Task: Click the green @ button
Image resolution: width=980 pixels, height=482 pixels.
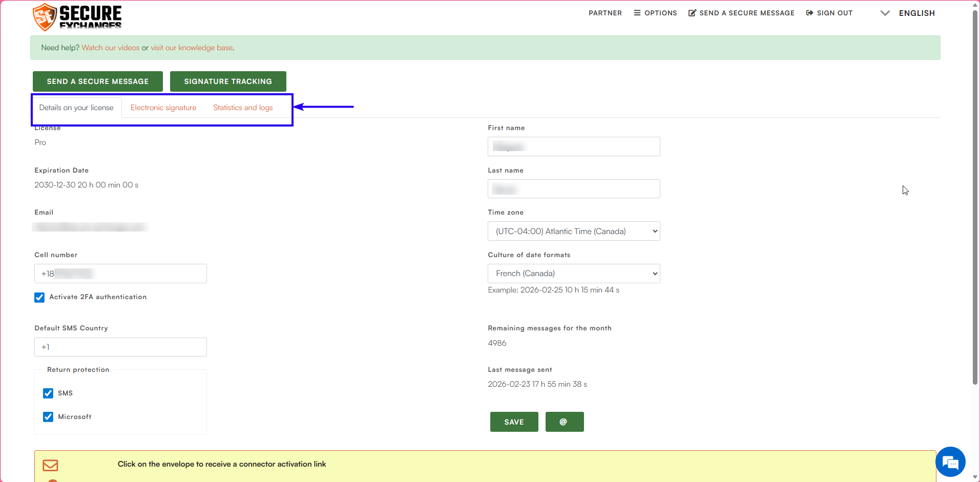Action: point(565,422)
